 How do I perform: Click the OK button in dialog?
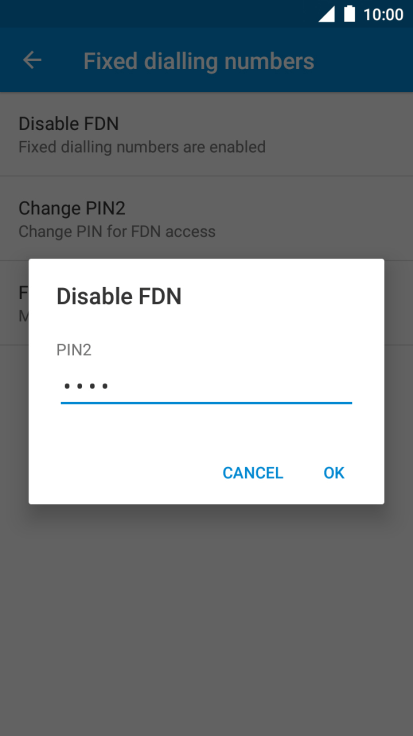334,473
